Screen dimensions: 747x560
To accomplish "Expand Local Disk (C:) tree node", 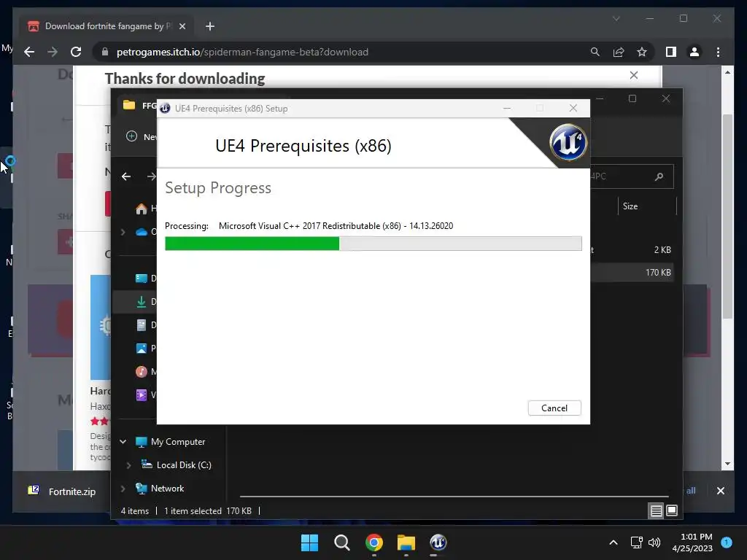I will pos(128,464).
